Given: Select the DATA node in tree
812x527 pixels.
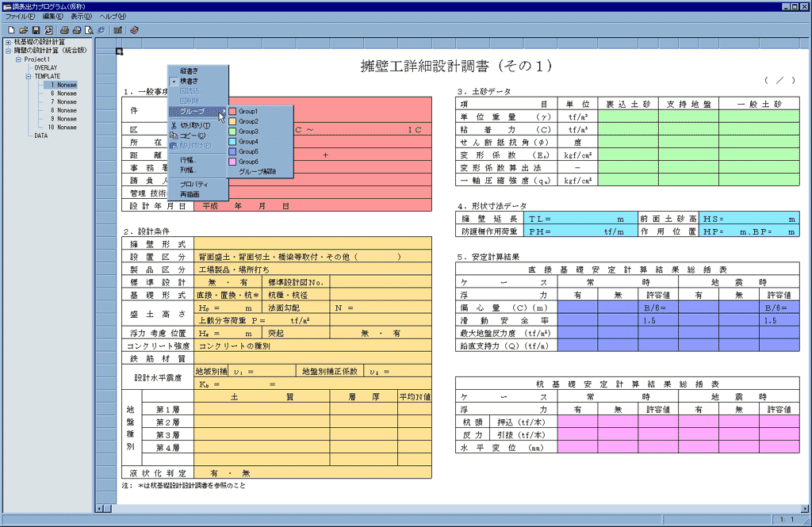Looking at the screenshot, I should [x=41, y=136].
